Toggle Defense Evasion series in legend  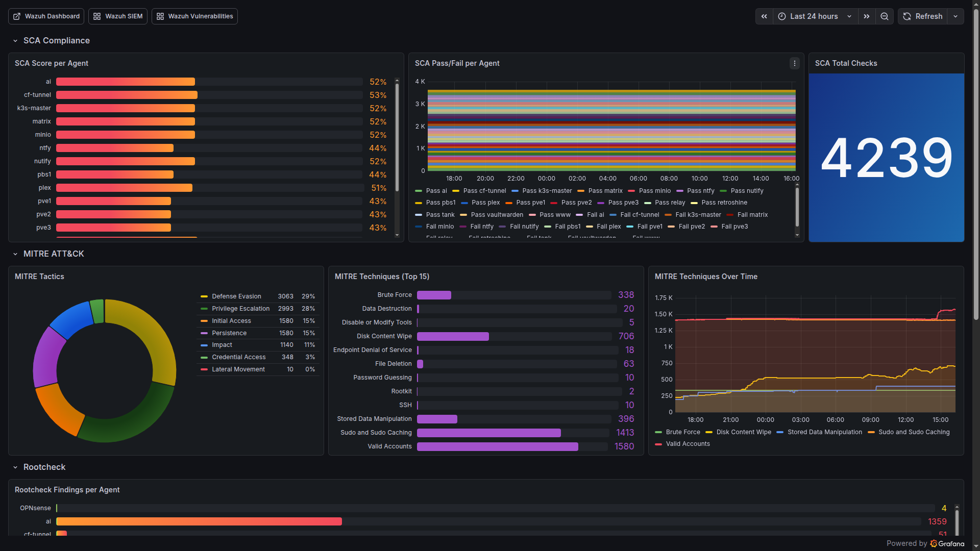click(x=236, y=296)
